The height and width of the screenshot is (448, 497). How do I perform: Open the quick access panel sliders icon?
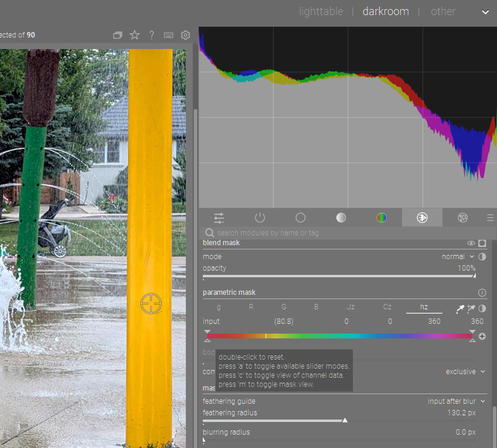click(219, 218)
